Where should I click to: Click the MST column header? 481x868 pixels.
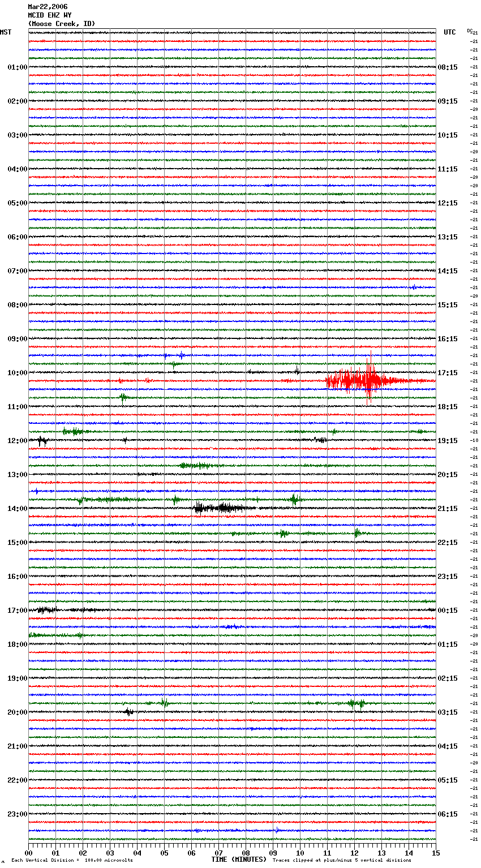[x=6, y=32]
